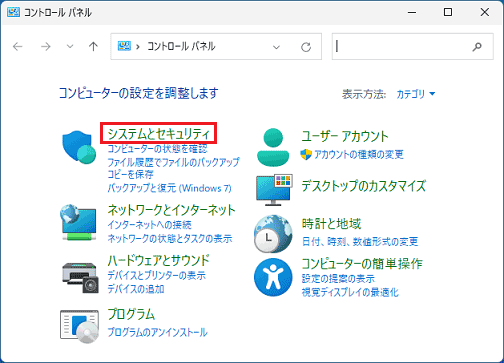504x363 pixels.
Task: Click インターネットへの接続 link
Action: click(x=149, y=225)
